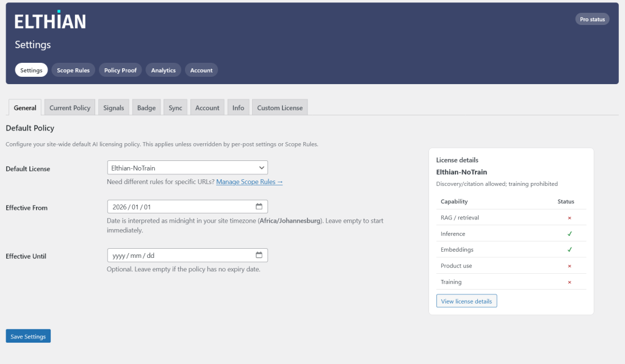Expand the Default License dropdown

tap(187, 168)
